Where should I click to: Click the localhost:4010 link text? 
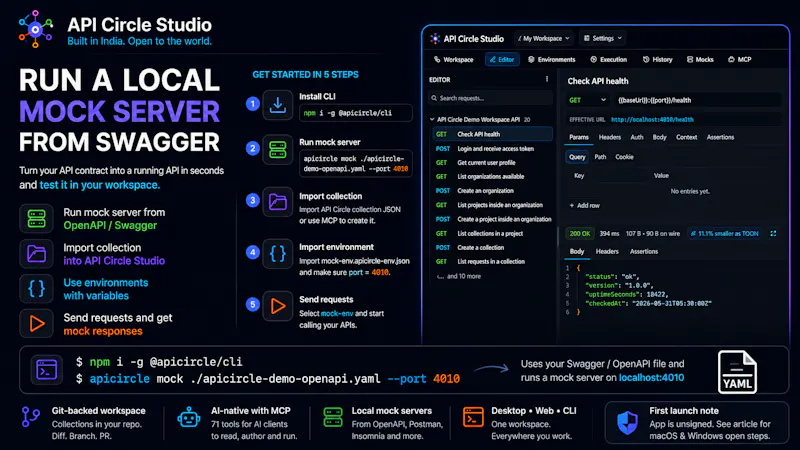[x=652, y=378]
